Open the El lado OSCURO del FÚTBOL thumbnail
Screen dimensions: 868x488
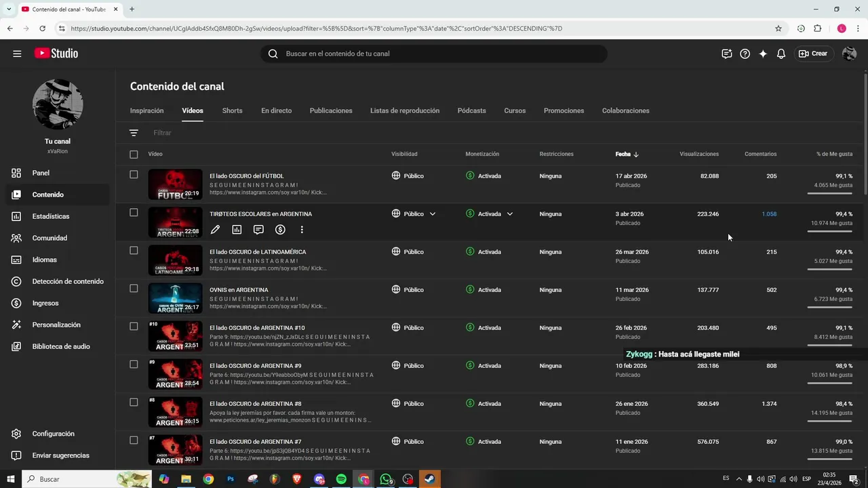(175, 184)
